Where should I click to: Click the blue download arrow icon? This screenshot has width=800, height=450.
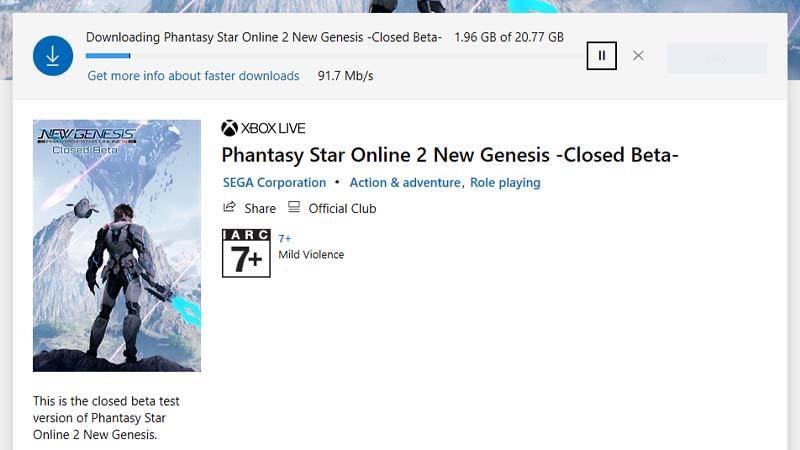[x=53, y=57]
